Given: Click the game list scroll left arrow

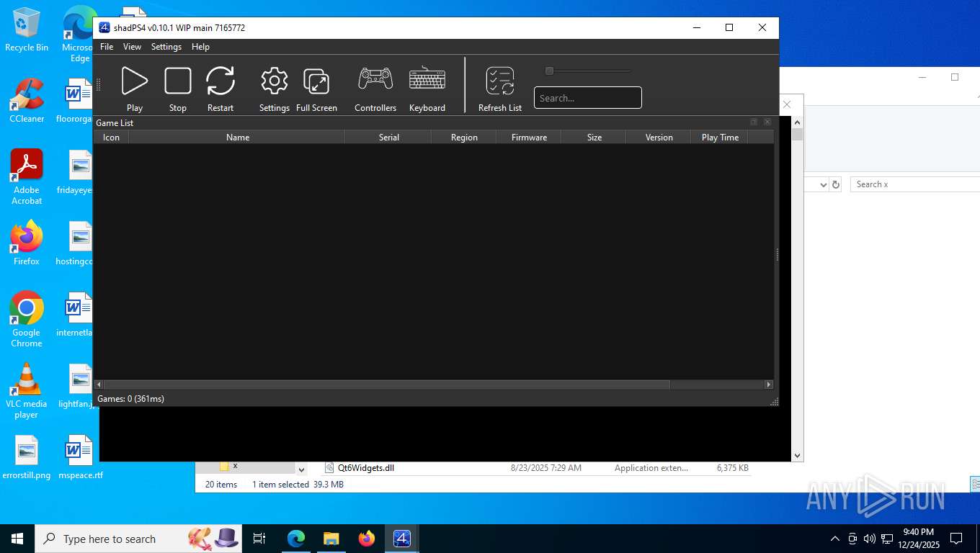Looking at the screenshot, I should click(99, 385).
